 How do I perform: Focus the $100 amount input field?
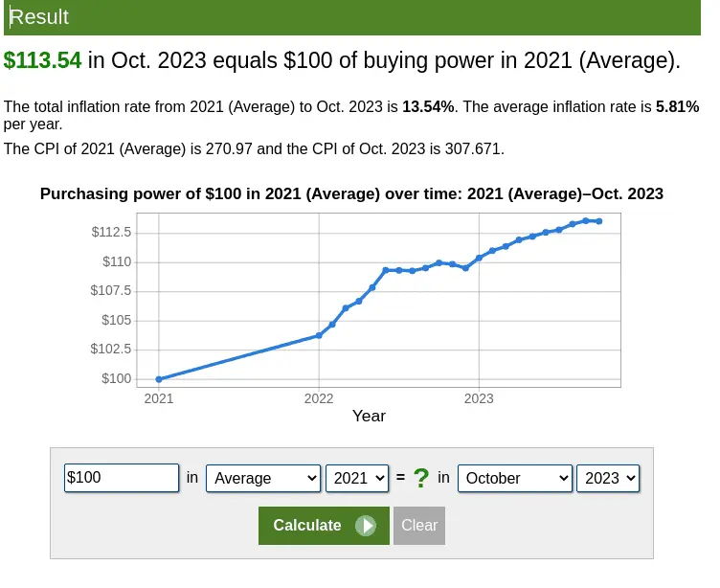(x=121, y=478)
